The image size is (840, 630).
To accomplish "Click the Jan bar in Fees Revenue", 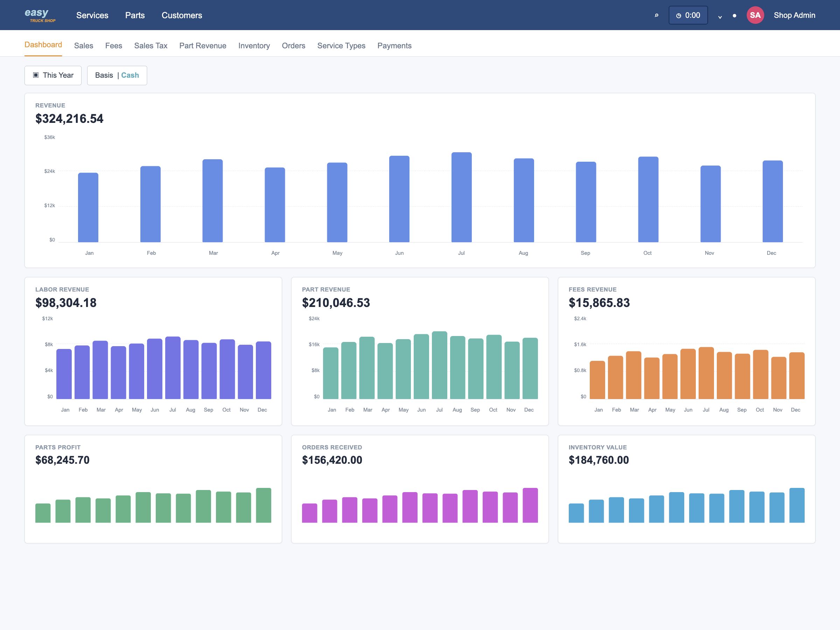I will (x=597, y=380).
